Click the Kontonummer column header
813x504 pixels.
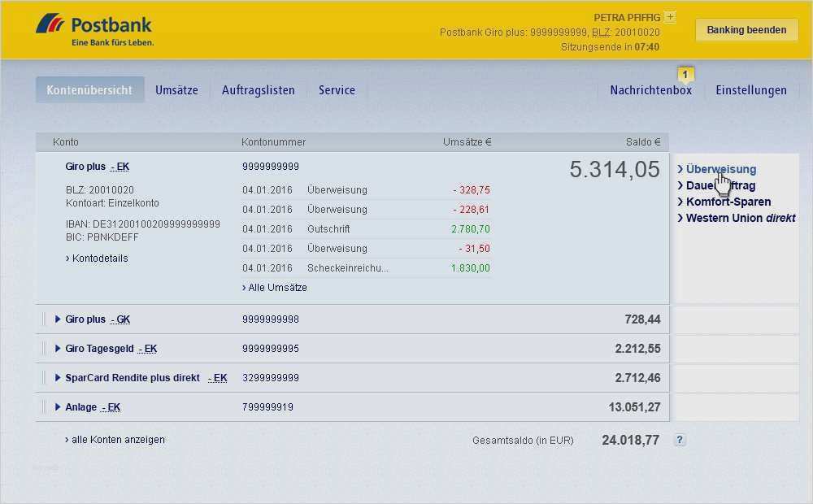pyautogui.click(x=274, y=142)
